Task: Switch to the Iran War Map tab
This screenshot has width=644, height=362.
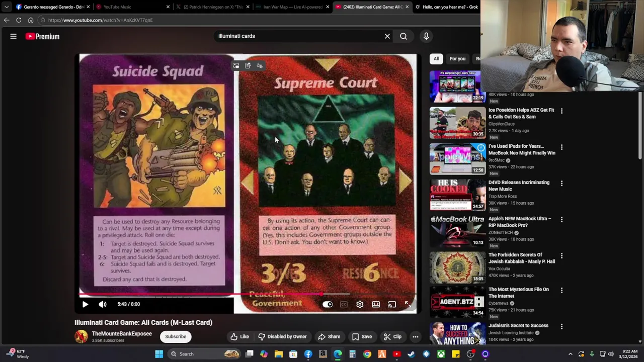Action: (292, 7)
